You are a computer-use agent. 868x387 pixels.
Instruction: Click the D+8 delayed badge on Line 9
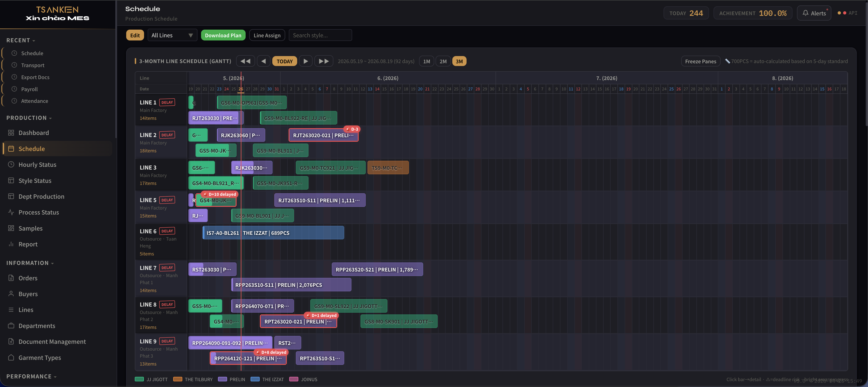(x=271, y=352)
